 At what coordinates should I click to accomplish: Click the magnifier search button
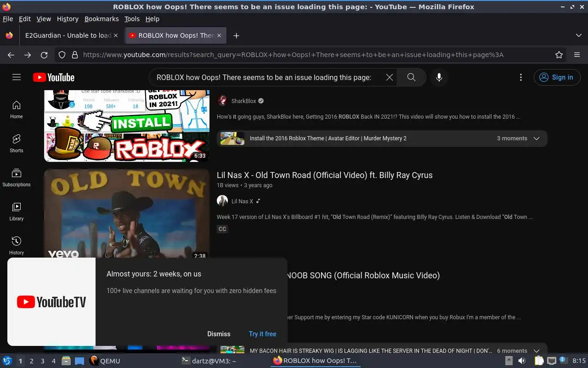[412, 77]
